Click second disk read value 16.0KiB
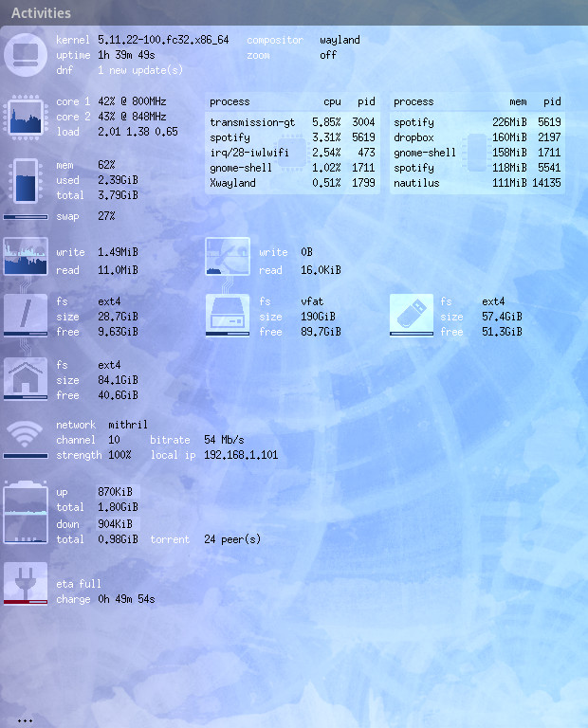 tap(321, 270)
